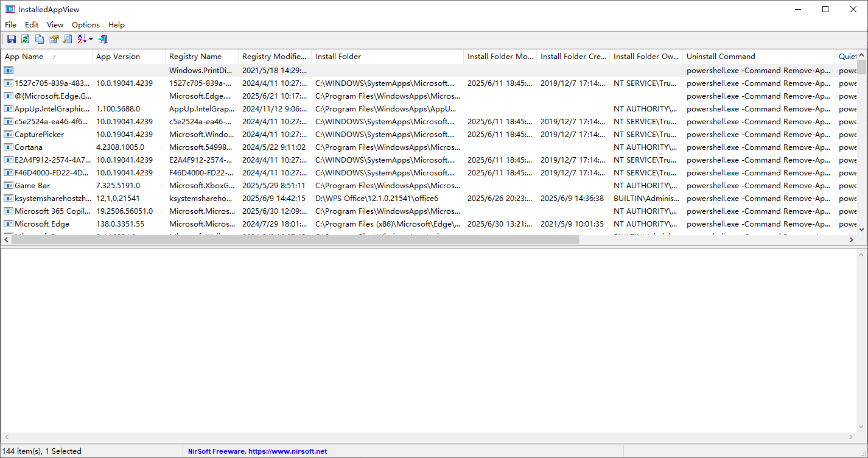The height and width of the screenshot is (458, 868).
Task: Select the Microsoft Edge app name
Action: click(42, 224)
